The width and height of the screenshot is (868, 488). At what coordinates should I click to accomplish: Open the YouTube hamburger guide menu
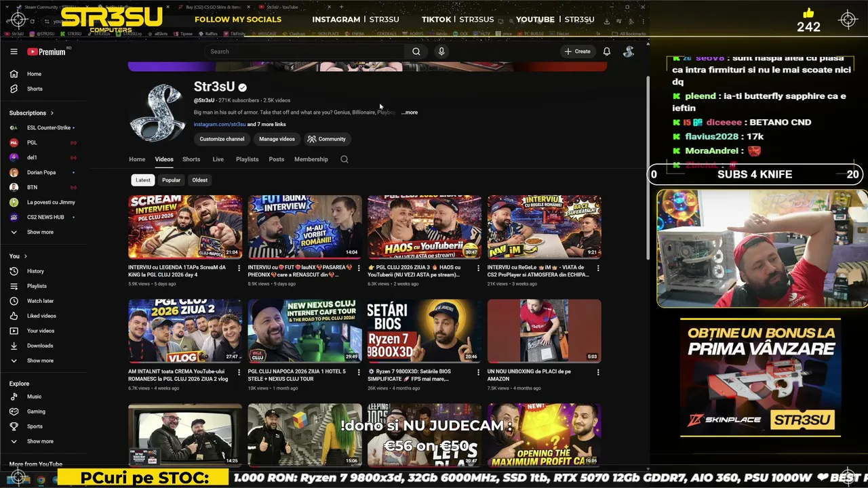point(14,52)
